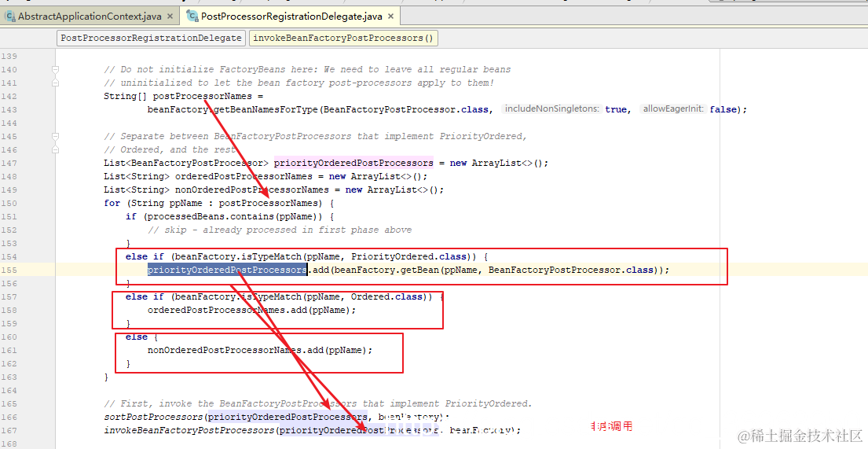Screen dimensions: 868x449
Task: Click the class icon on the PostProcessorRegistrationDelegate.java tab
Action: [192, 17]
